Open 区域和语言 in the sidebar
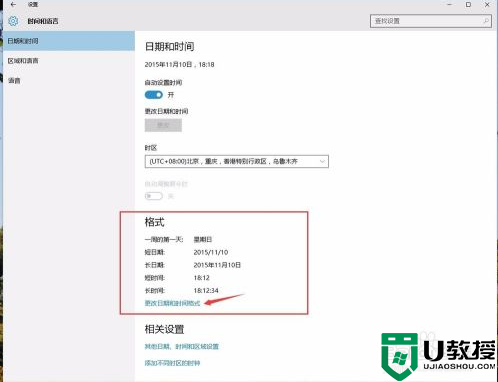The height and width of the screenshot is (382, 498). point(69,61)
